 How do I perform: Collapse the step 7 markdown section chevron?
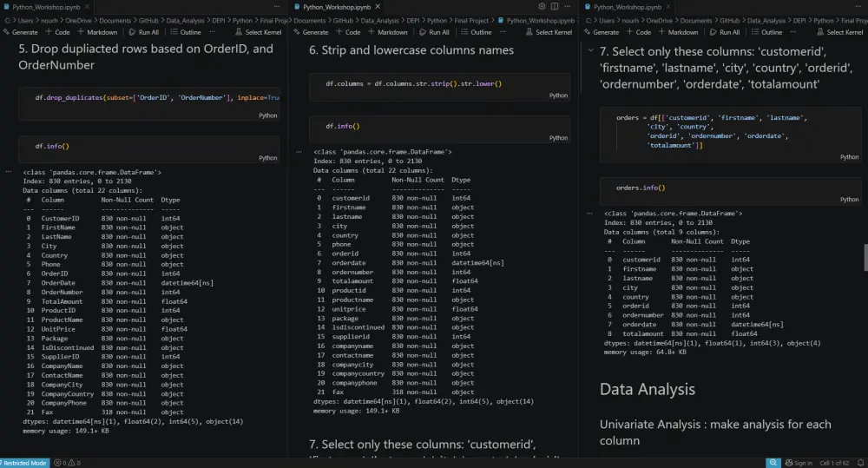pyautogui.click(x=590, y=50)
